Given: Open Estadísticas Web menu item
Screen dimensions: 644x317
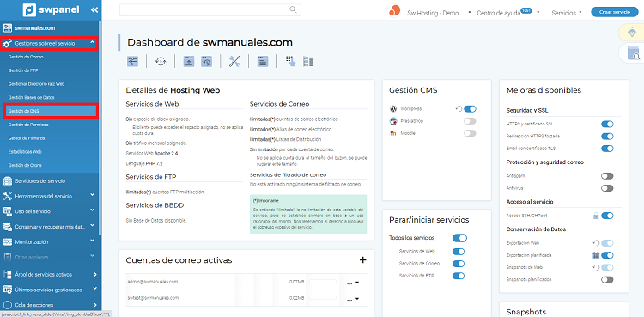Looking at the screenshot, I should [x=25, y=151].
